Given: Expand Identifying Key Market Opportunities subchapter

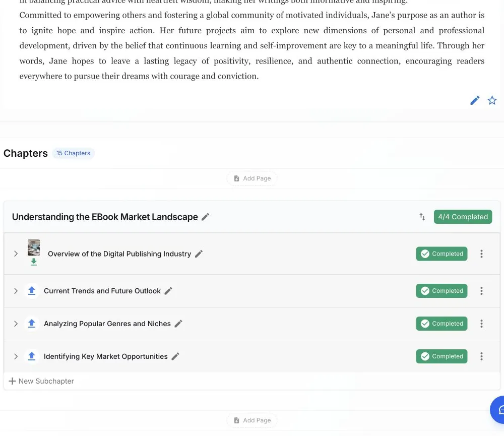Looking at the screenshot, I should (x=16, y=356).
